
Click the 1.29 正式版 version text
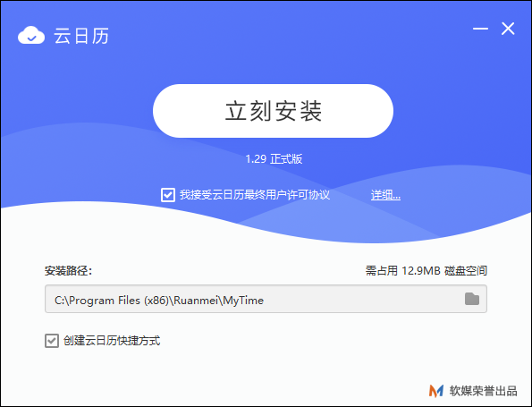[274, 159]
